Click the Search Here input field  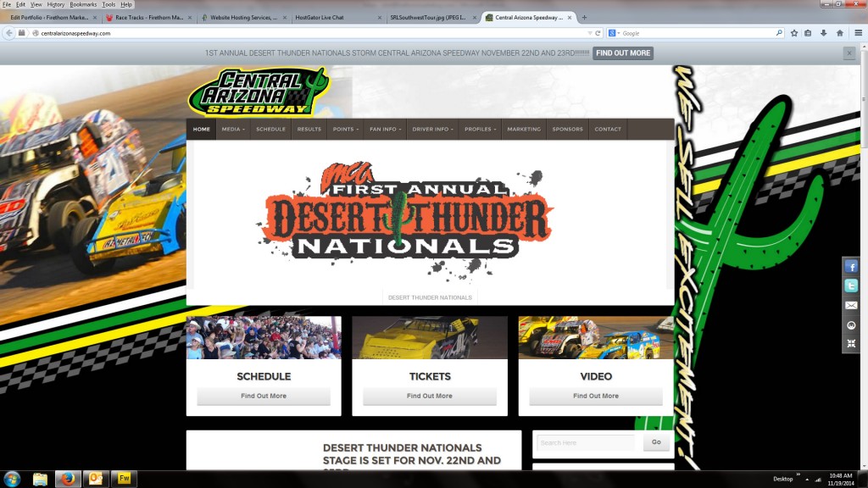click(x=586, y=442)
